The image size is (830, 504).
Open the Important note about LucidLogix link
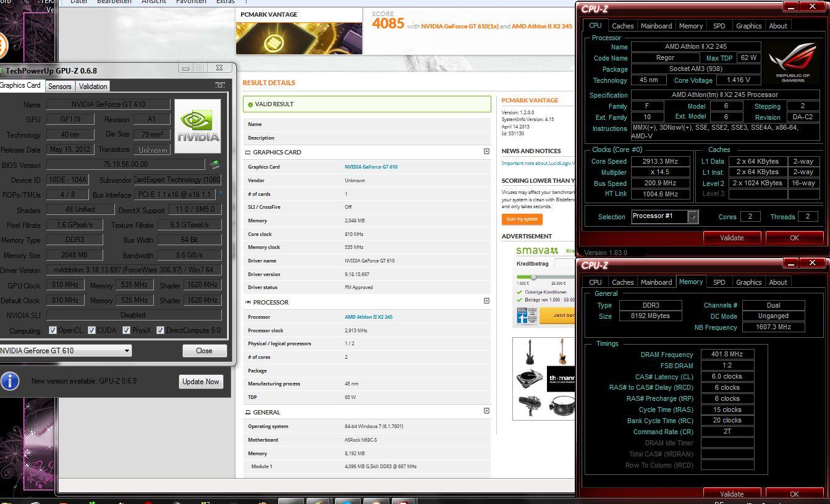538,163
